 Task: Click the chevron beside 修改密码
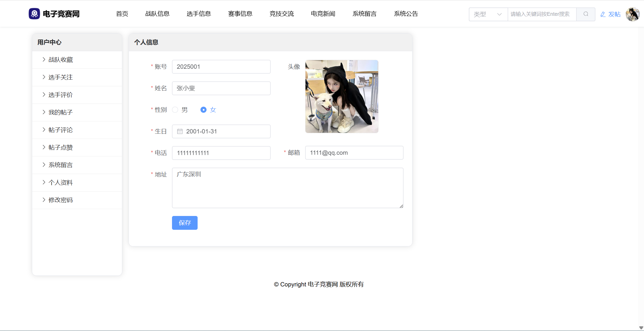(x=44, y=200)
